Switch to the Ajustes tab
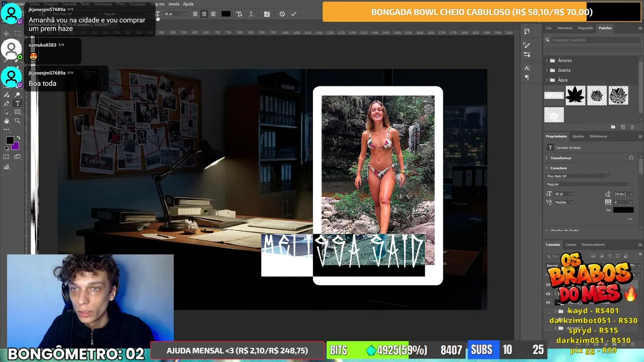This screenshot has height=362, width=644. [x=579, y=136]
